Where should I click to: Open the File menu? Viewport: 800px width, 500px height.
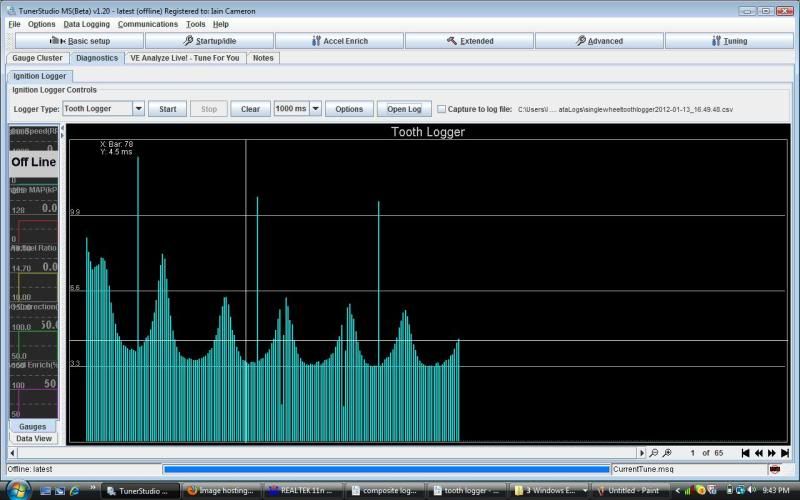[x=14, y=24]
